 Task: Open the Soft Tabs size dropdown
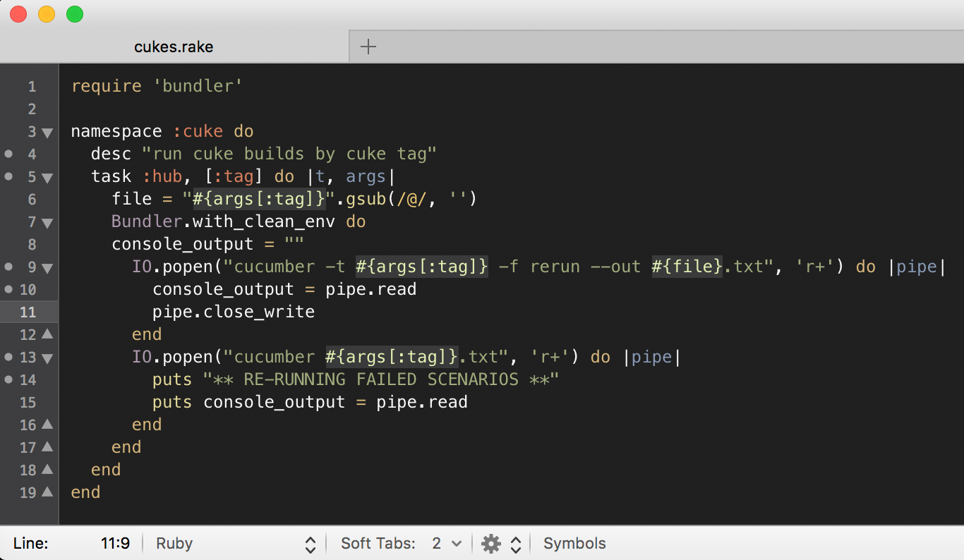447,544
